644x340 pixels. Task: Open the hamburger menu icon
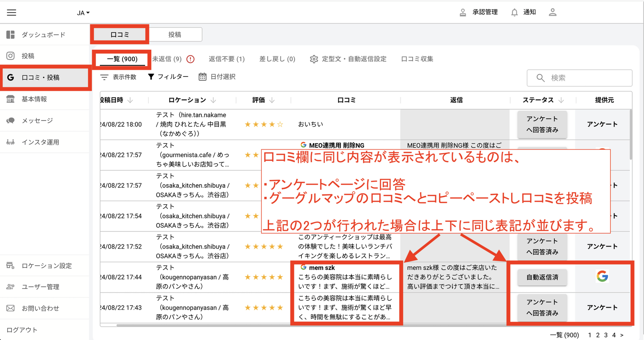(12, 12)
